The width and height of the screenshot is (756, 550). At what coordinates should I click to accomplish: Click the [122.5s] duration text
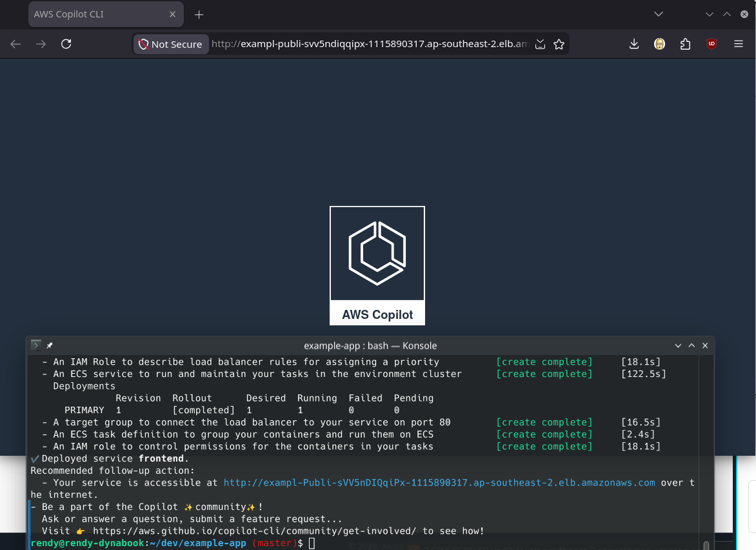643,374
